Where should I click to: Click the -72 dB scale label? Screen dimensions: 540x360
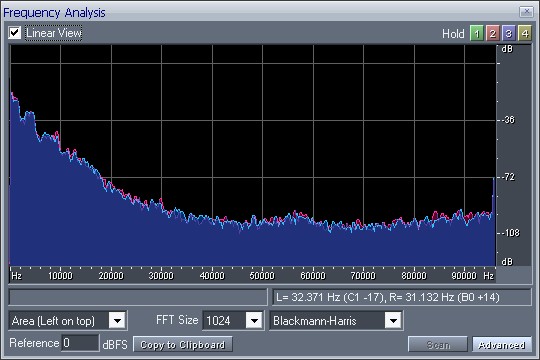[x=508, y=177]
